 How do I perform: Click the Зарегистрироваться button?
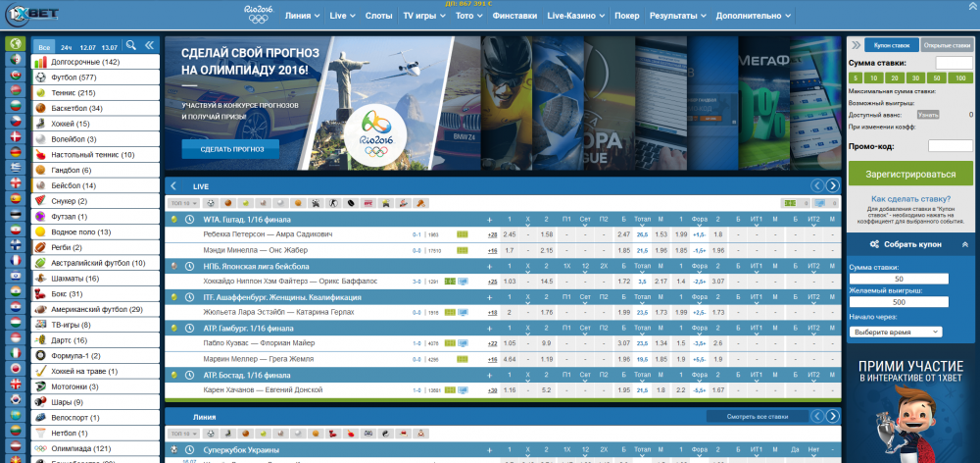[x=910, y=175]
